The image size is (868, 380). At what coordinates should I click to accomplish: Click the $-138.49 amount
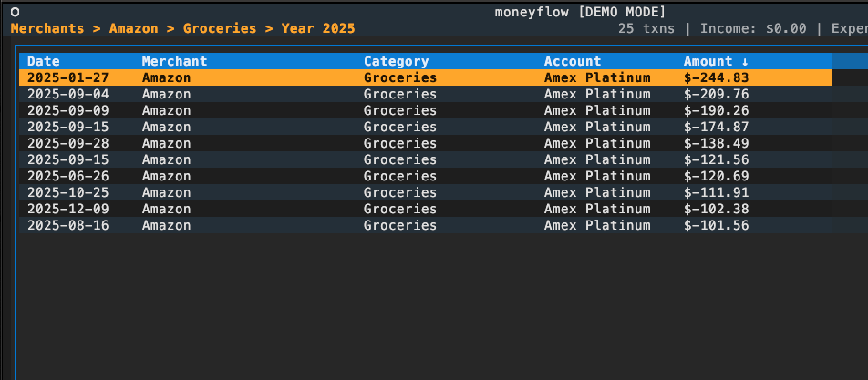click(717, 143)
